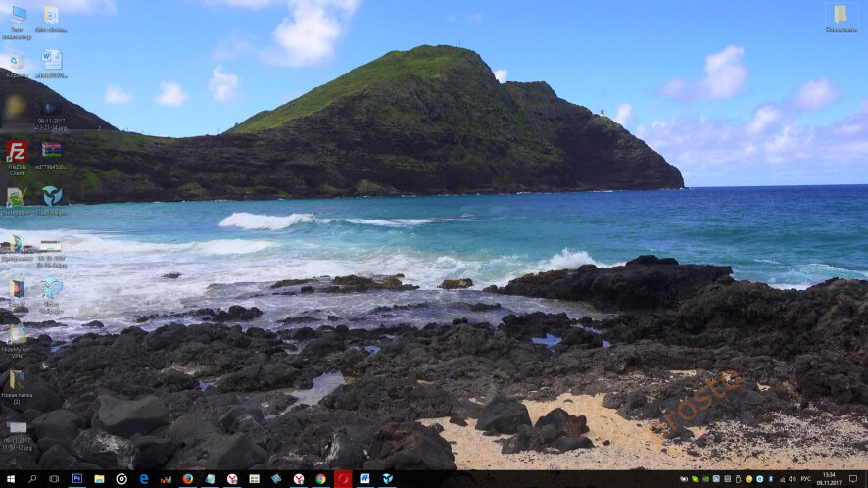Launch Microsoft Edge from the taskbar
The image size is (868, 488).
[143, 479]
